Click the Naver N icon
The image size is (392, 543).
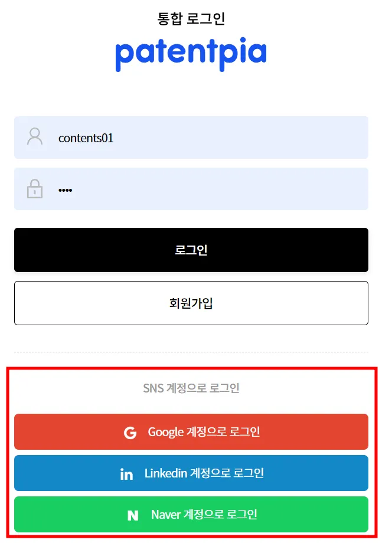click(x=133, y=515)
